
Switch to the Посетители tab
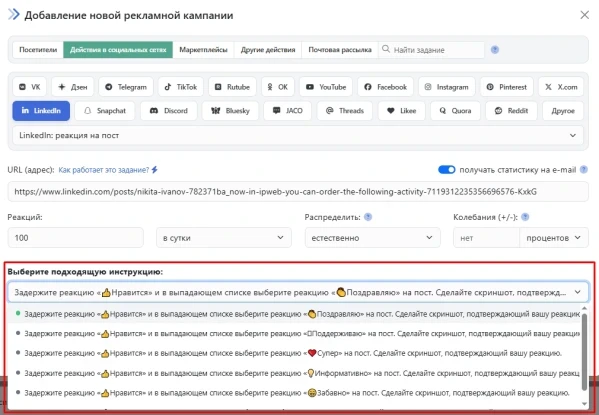tap(38, 50)
